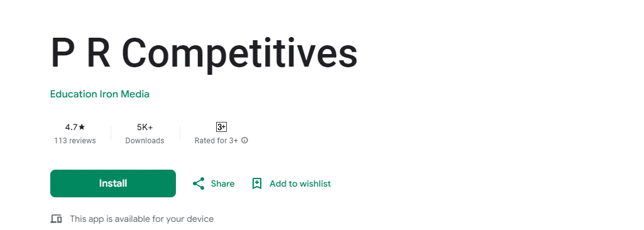Click the word Competitives in heading
Viewport: 644px width, 230px height.
pos(239,54)
